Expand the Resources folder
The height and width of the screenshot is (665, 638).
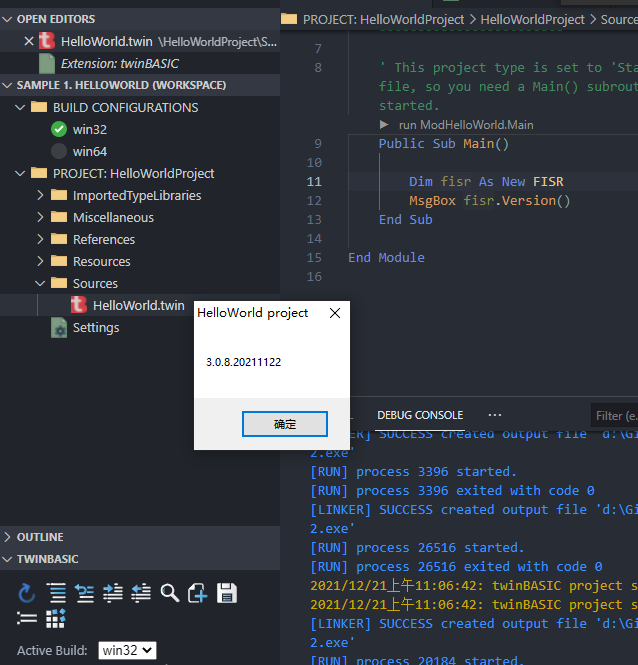tap(40, 262)
